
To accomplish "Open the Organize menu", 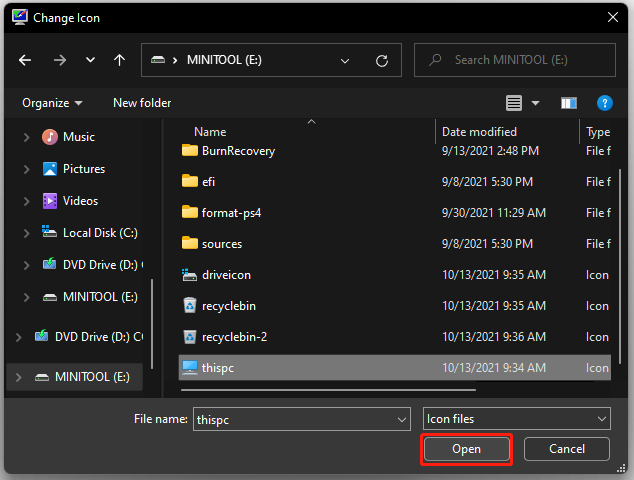I will pos(52,103).
